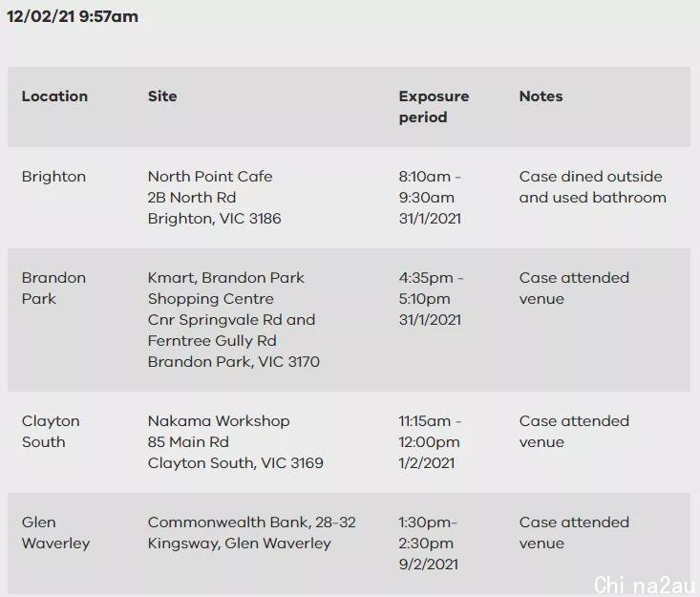Select the Clayton South location cell
Screen dimensions: 700x597
click(x=51, y=432)
